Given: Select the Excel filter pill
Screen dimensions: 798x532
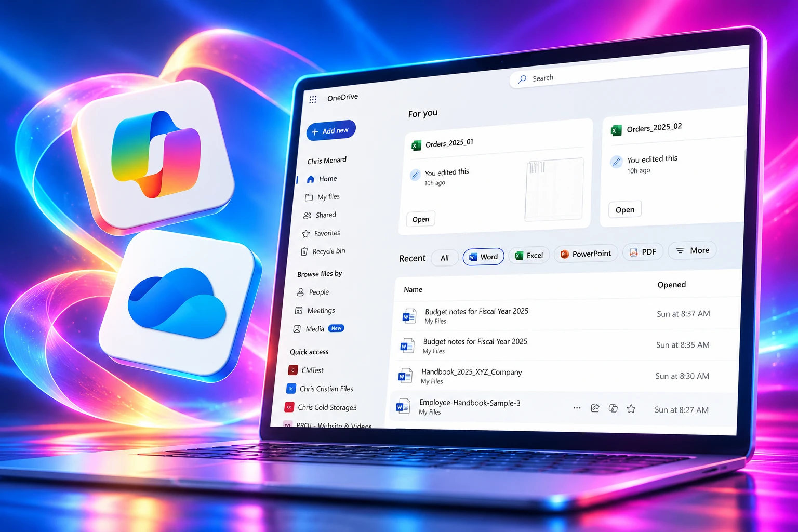Looking at the screenshot, I should click(x=529, y=256).
